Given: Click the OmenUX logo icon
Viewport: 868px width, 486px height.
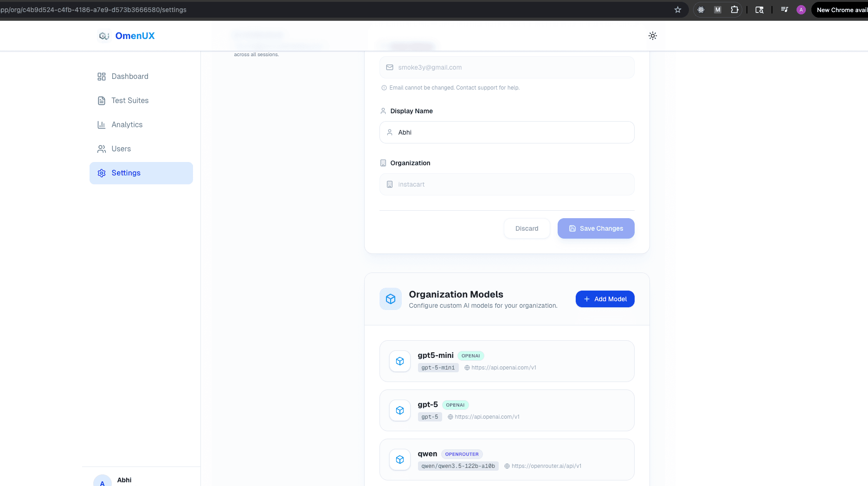Looking at the screenshot, I should coord(104,35).
